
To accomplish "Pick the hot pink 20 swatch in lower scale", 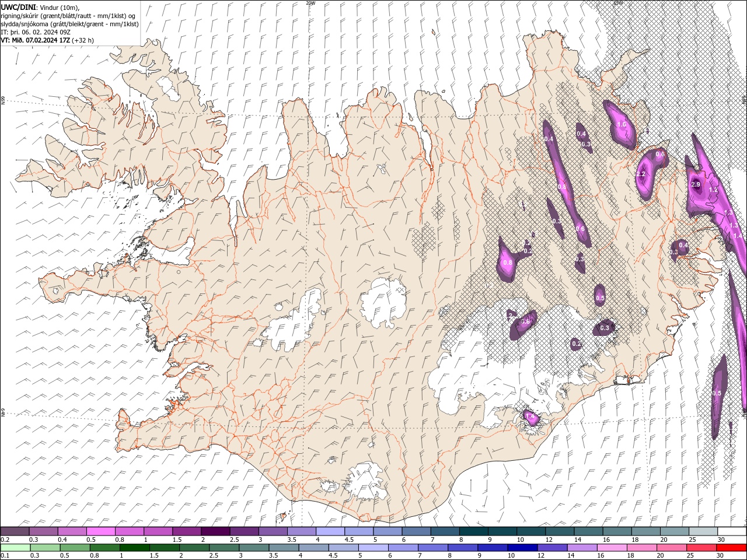I will coord(671,547).
